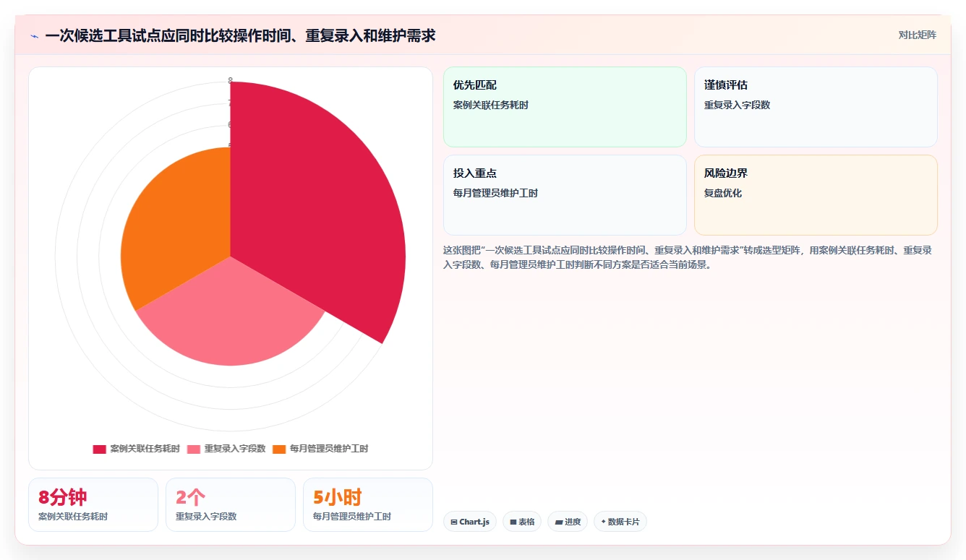Click the 对比矩阵 label in the header
Viewport: 966px width, 560px height.
click(x=917, y=35)
